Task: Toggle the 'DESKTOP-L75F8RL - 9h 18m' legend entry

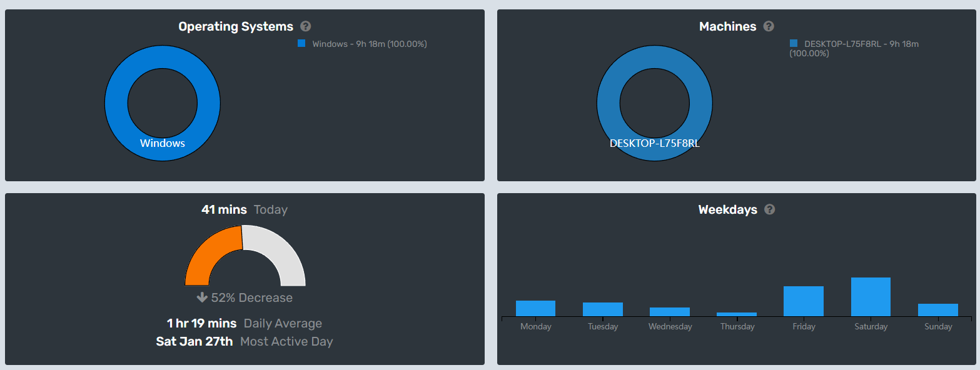Action: [854, 49]
